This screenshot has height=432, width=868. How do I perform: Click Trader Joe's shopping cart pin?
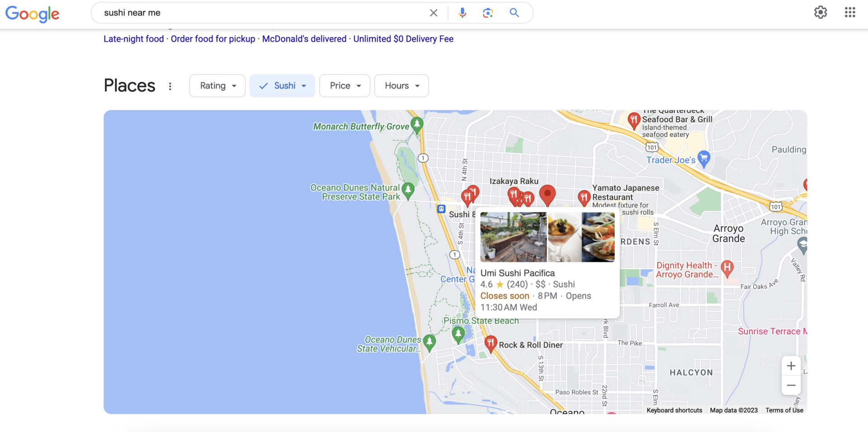point(704,159)
